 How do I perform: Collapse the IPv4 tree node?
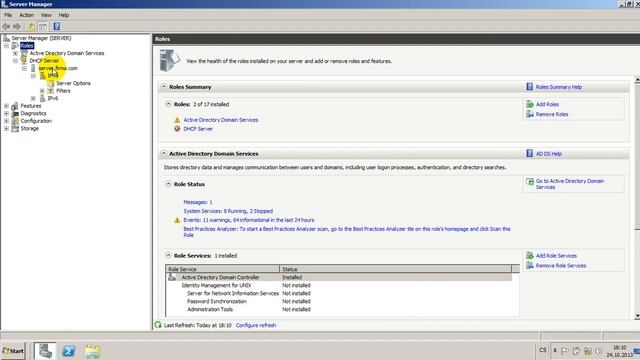(x=33, y=76)
